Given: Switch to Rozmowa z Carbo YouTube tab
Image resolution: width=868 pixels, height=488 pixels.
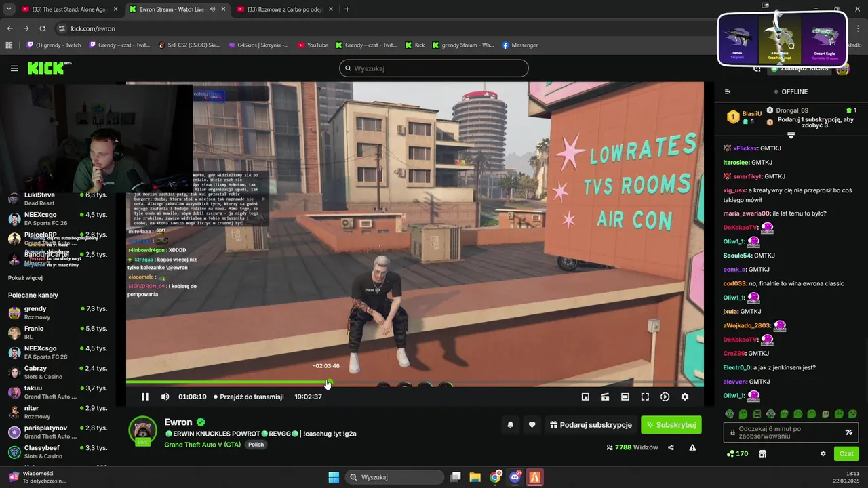Looking at the screenshot, I should (x=284, y=9).
